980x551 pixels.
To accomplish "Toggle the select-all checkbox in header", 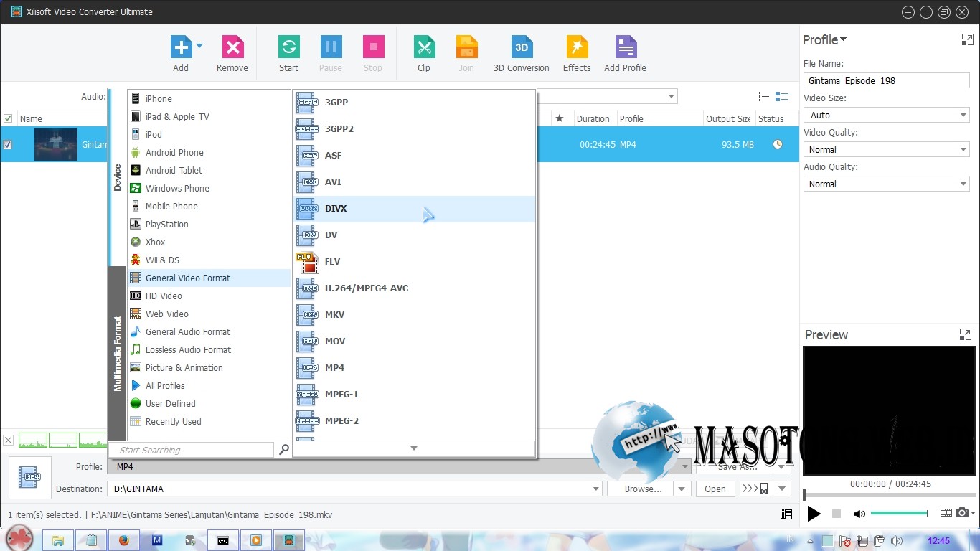I will tap(8, 118).
